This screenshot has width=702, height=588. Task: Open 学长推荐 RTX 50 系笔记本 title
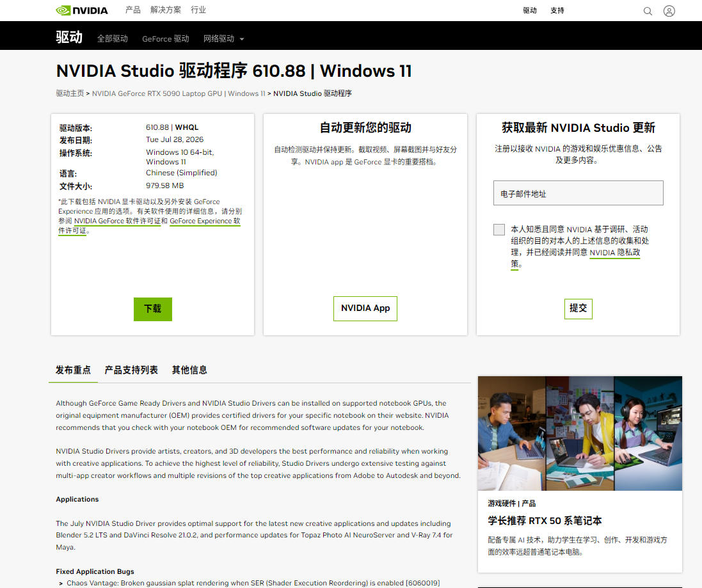pos(545,521)
